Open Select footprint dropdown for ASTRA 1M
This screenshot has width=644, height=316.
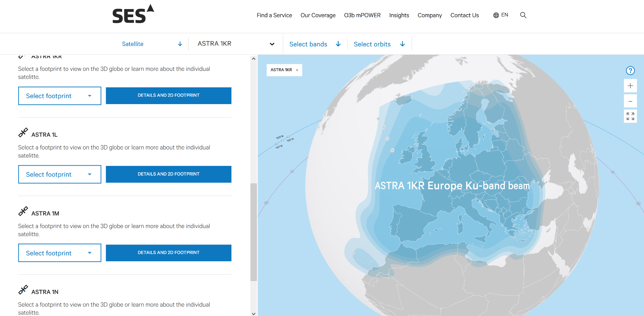pyautogui.click(x=59, y=253)
